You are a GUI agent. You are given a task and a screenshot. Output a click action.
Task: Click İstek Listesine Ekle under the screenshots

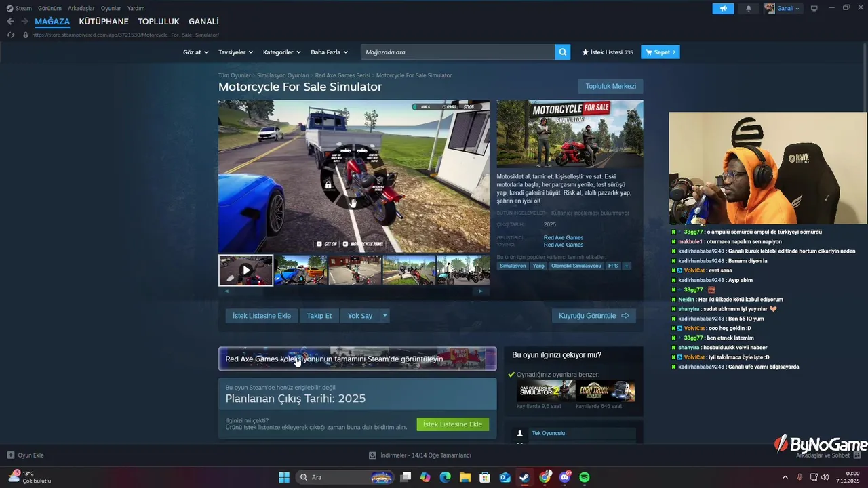262,316
